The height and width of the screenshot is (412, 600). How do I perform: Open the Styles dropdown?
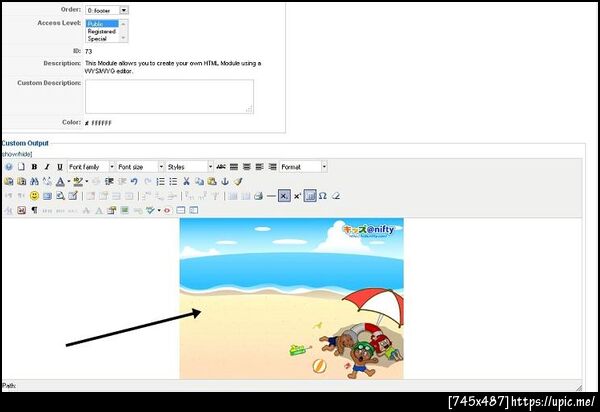point(190,167)
